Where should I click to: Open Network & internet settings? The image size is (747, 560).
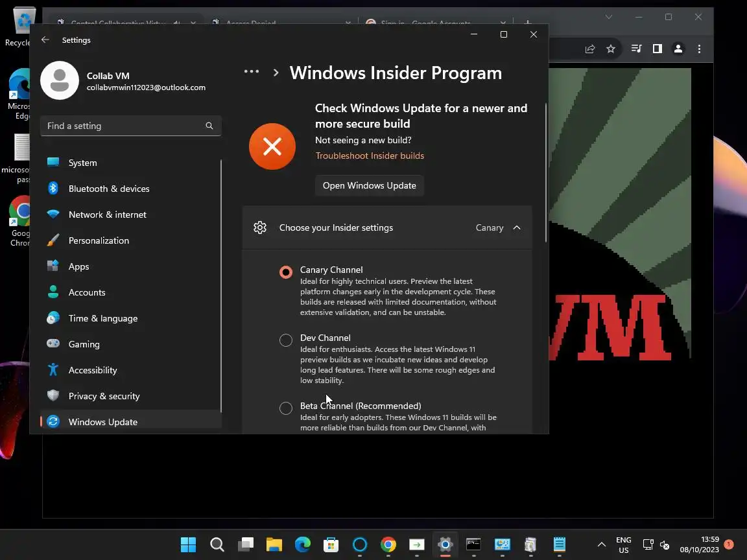[130, 215]
